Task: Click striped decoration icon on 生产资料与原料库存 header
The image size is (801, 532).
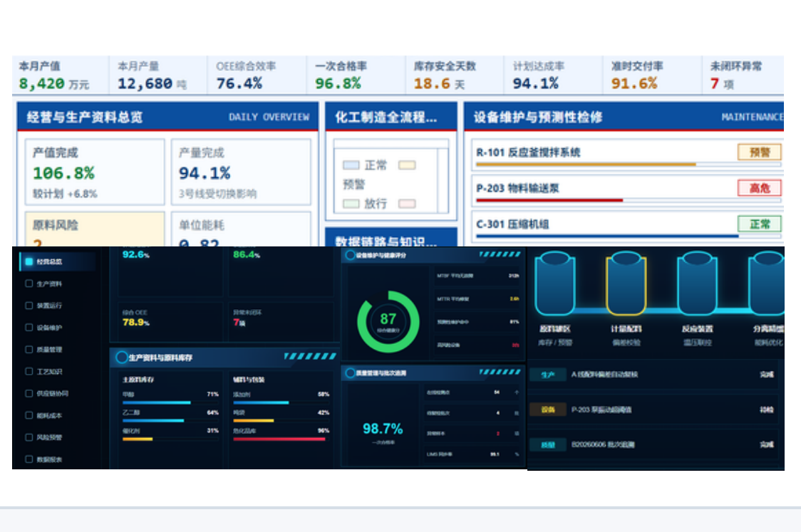Action: 310,356
